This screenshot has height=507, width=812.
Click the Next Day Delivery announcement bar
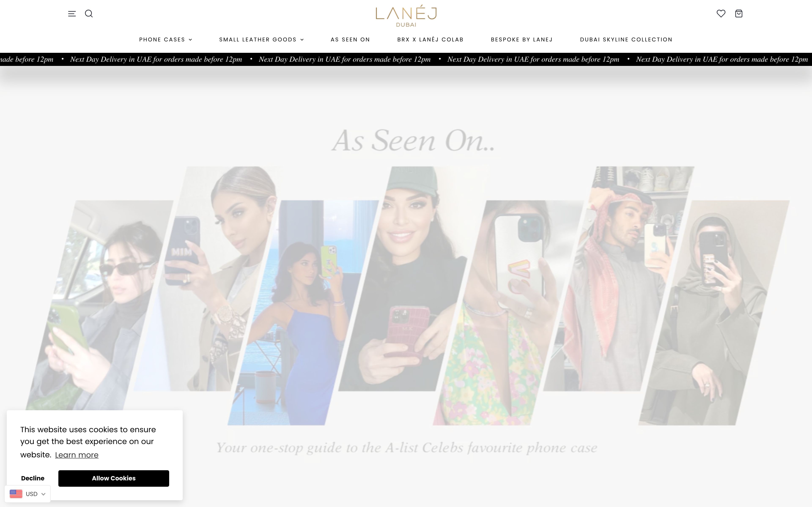pyautogui.click(x=406, y=59)
